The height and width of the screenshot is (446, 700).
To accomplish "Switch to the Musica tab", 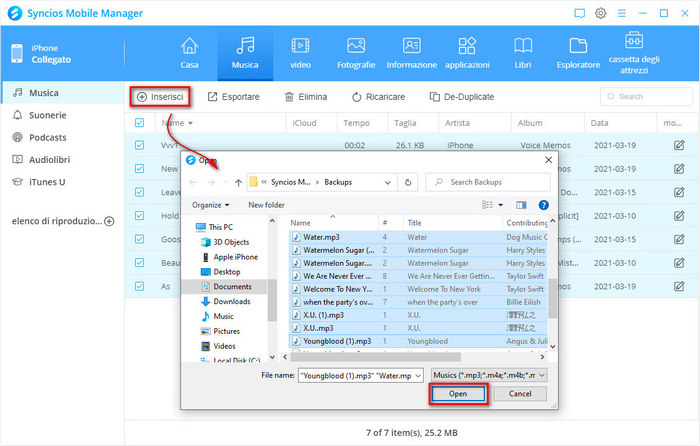I will pos(245,53).
